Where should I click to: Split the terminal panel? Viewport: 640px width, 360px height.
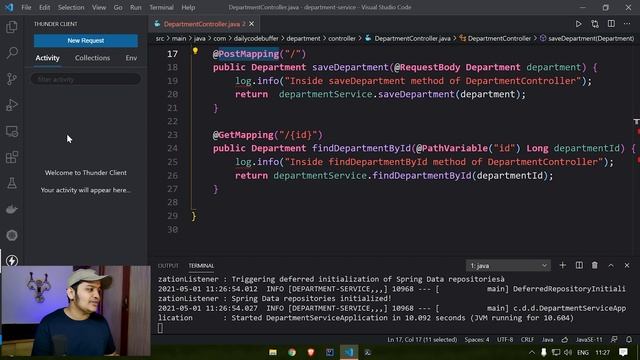579,265
